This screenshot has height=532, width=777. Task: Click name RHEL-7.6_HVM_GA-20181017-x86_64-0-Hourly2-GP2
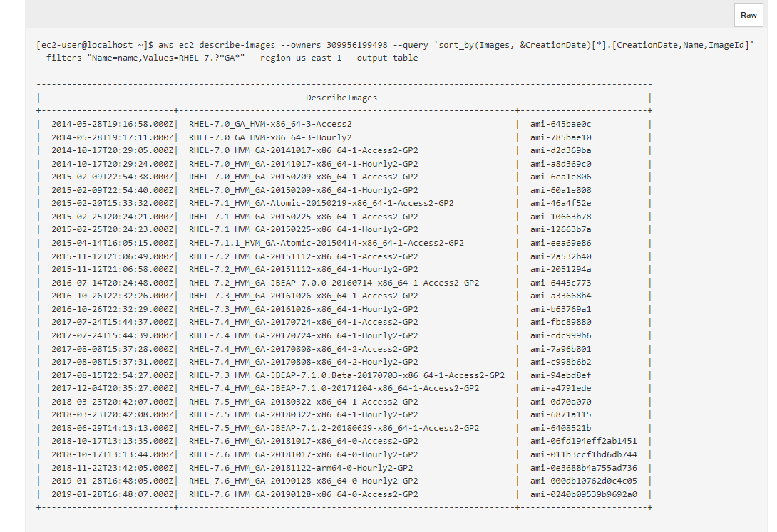click(x=303, y=454)
